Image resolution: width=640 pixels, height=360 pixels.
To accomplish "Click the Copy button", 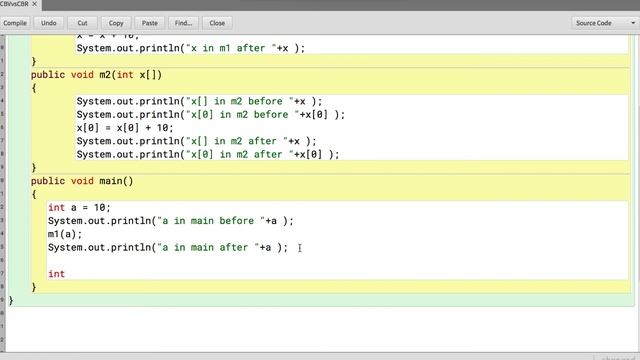I will [116, 23].
